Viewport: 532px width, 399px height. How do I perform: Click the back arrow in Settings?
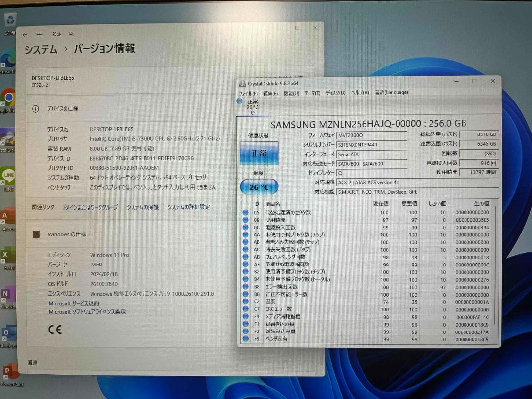point(24,34)
